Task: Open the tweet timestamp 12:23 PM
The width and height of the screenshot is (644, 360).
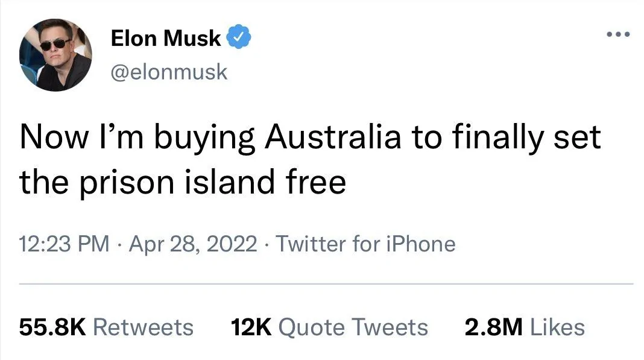Action: [x=62, y=244]
